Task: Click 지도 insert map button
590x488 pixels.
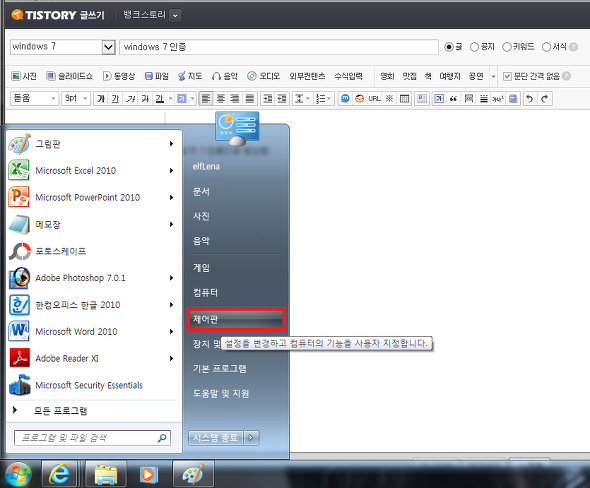Action: [190, 76]
